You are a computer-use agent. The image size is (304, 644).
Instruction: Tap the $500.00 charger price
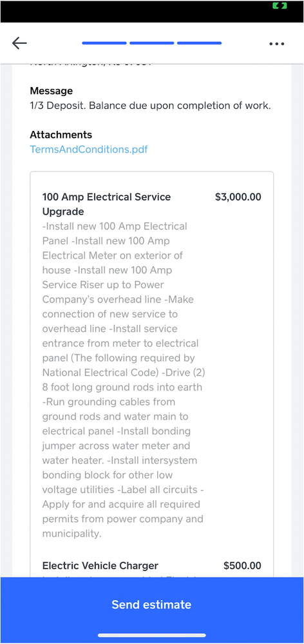[242, 565]
